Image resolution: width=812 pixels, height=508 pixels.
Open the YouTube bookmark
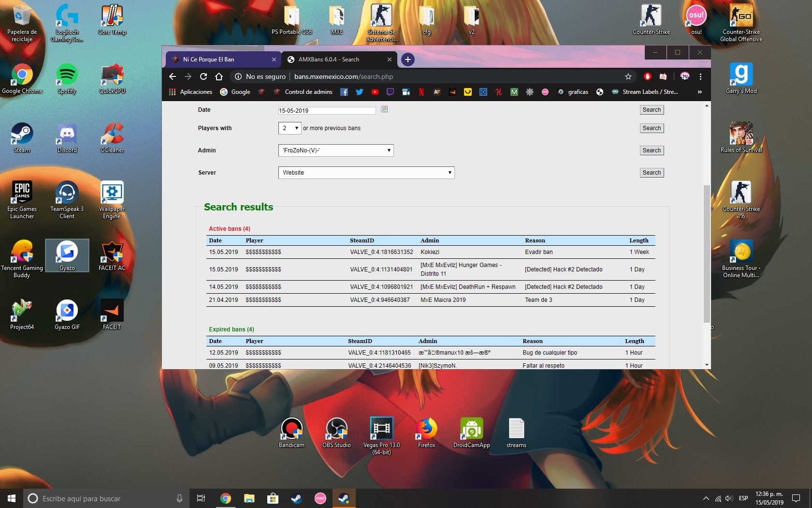point(375,92)
